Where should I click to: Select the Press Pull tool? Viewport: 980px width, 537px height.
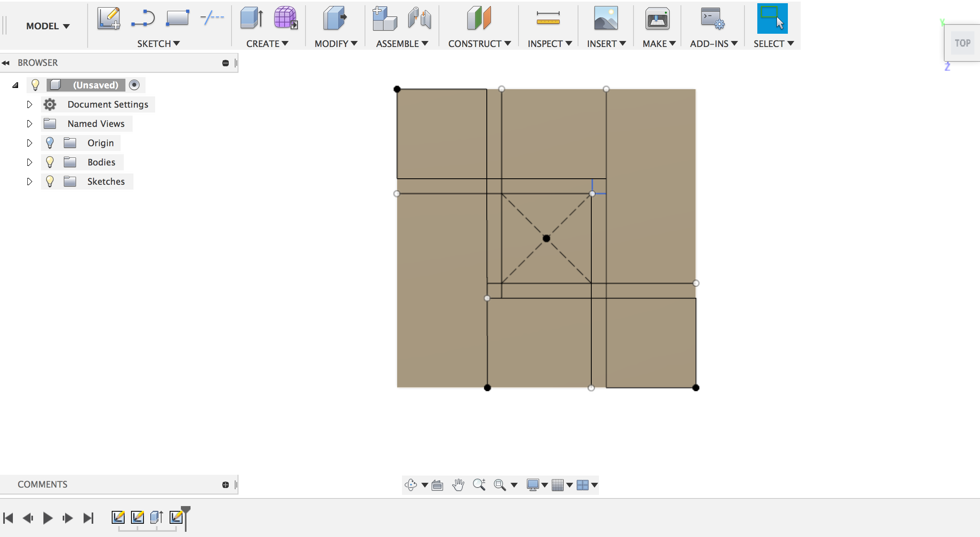(x=335, y=18)
